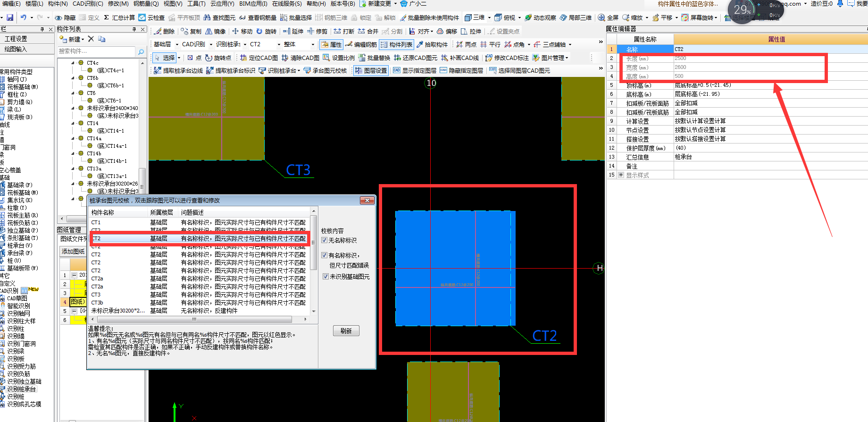Select the (底)CT14-1 tree item
Screen dimensions: 868x422
pos(111,131)
